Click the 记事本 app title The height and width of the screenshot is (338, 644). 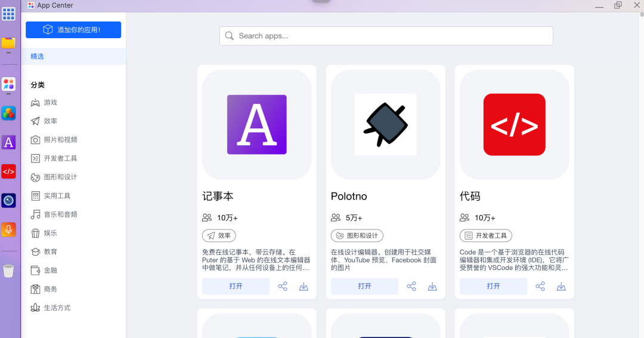pyautogui.click(x=218, y=196)
